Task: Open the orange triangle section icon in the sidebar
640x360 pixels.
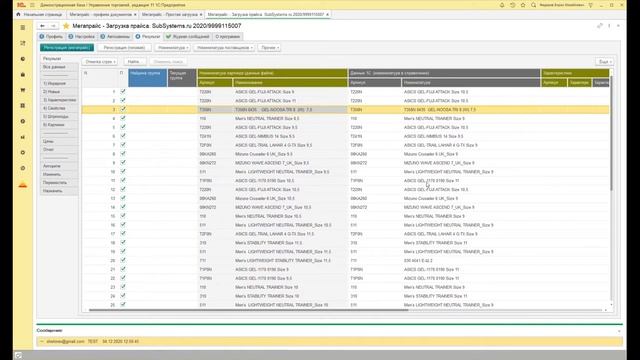Action: [x=23, y=185]
